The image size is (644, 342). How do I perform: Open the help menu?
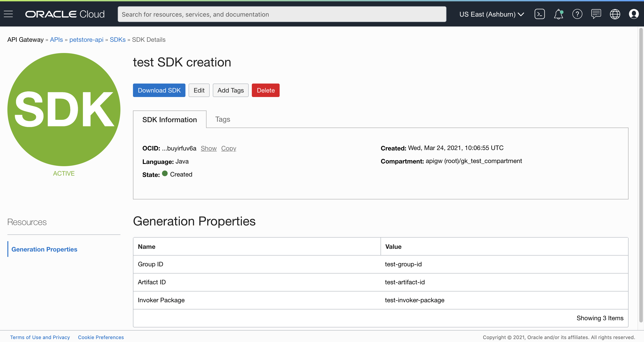[x=577, y=14]
